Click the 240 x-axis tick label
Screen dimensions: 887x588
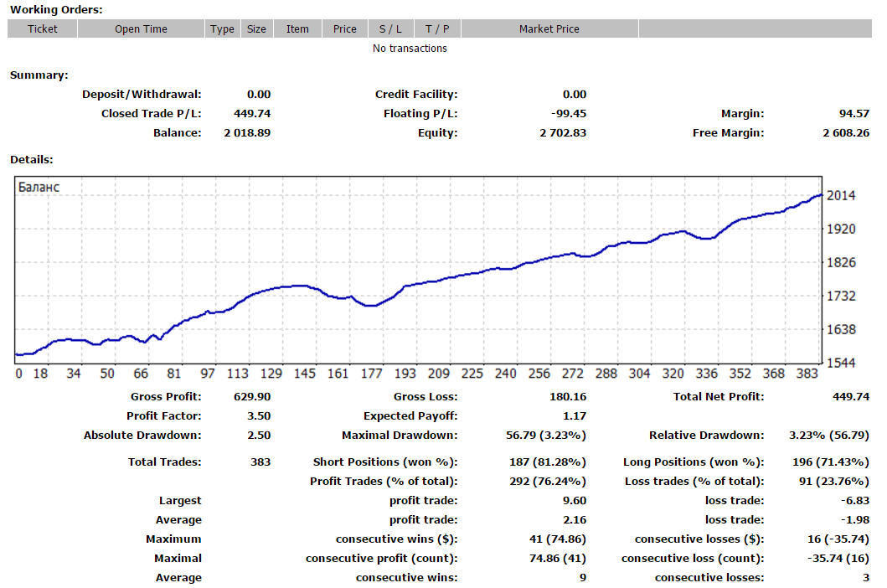point(506,374)
